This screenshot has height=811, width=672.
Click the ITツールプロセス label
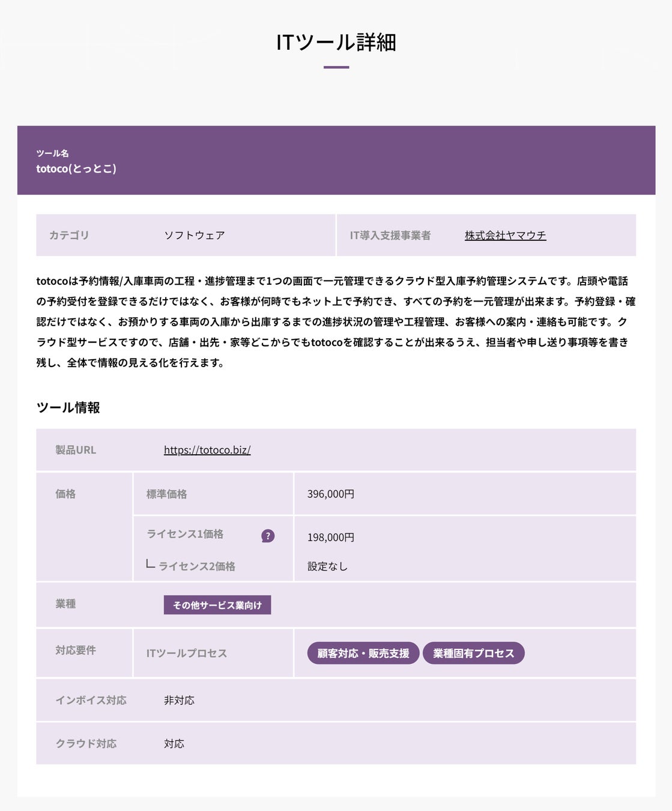pos(187,653)
